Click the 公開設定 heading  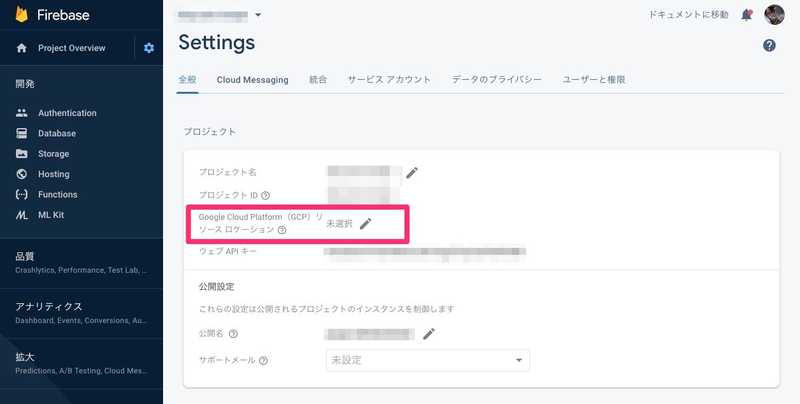click(216, 287)
